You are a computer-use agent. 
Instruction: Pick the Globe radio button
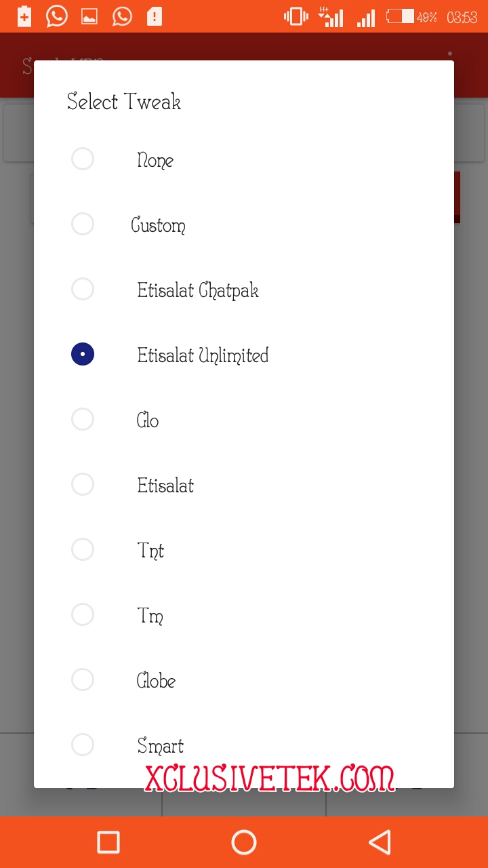[83, 680]
